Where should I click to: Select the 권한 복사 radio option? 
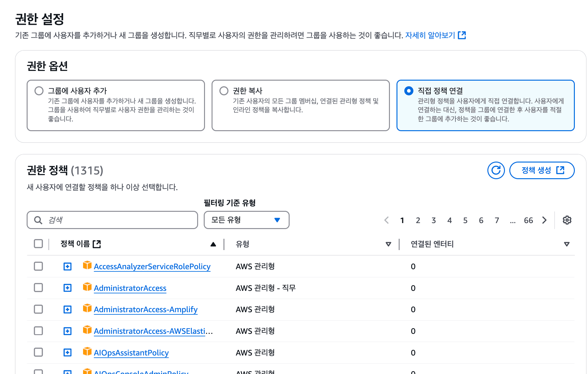224,90
